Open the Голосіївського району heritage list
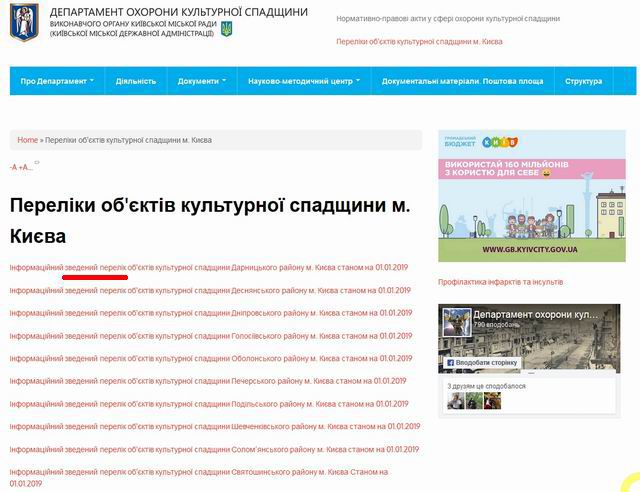Screen dimensions: 640x492 pyautogui.click(x=211, y=336)
